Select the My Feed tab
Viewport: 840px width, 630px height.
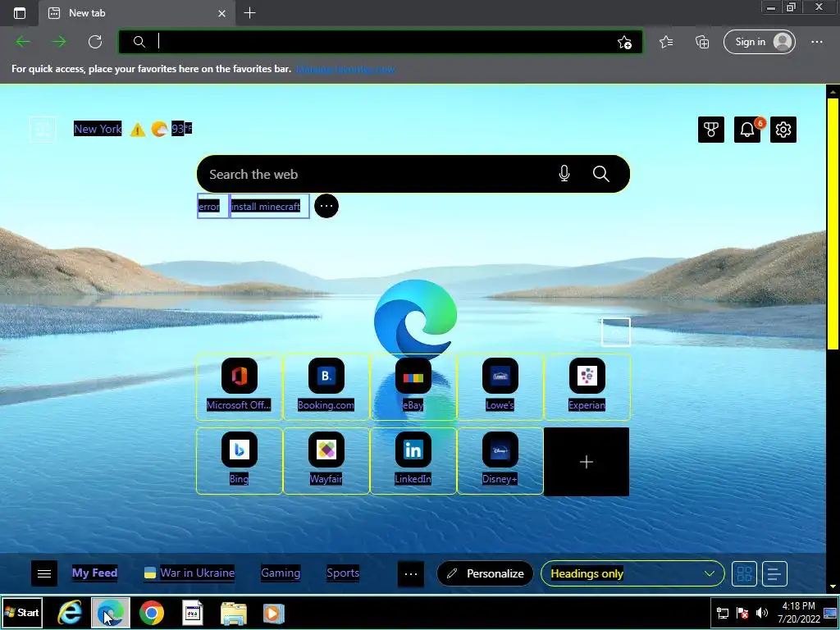pos(95,573)
